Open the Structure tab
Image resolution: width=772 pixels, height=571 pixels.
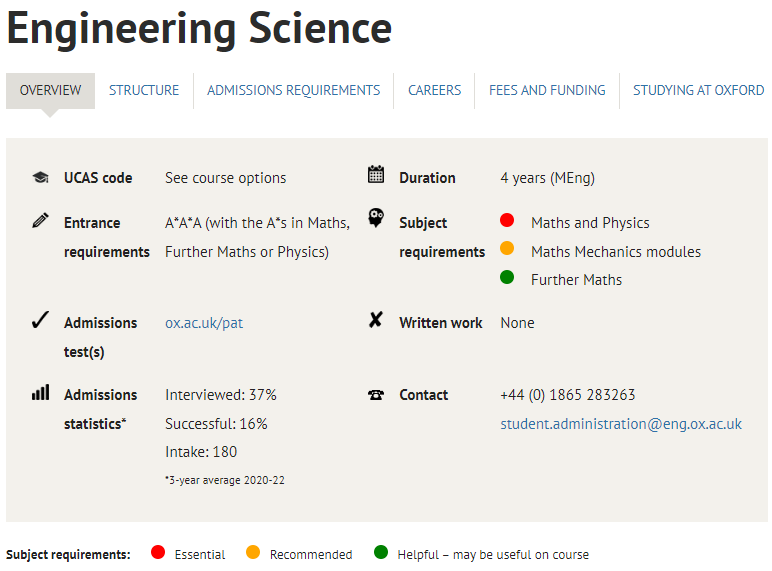(x=144, y=91)
